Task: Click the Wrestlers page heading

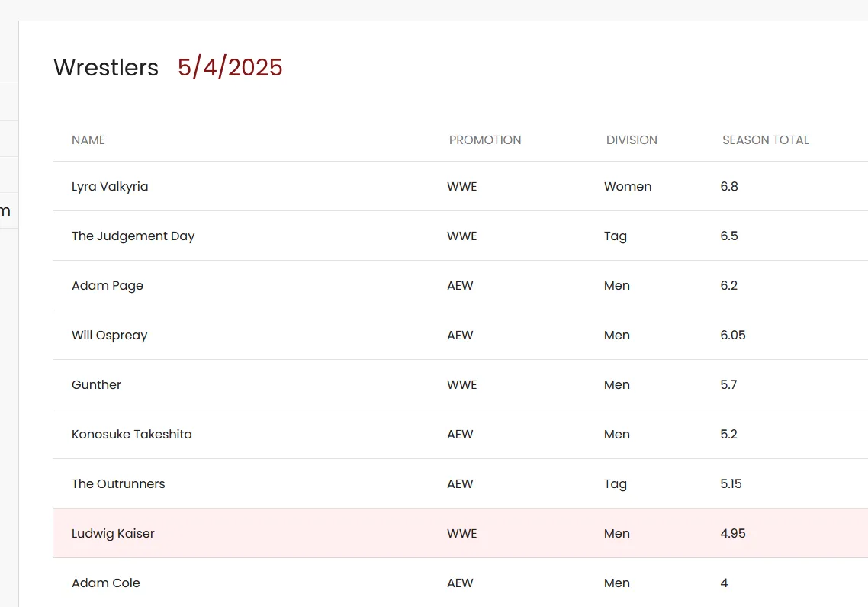Action: 106,68
